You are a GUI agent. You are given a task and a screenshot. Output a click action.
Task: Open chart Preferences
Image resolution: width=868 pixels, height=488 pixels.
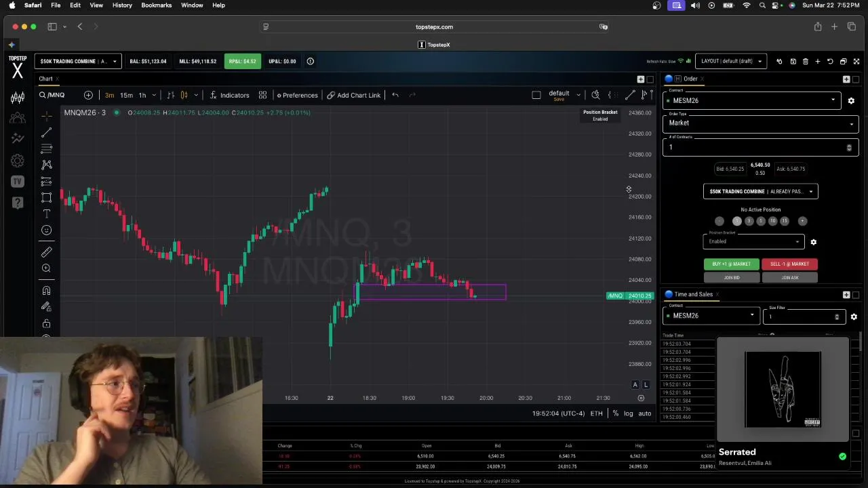297,95
